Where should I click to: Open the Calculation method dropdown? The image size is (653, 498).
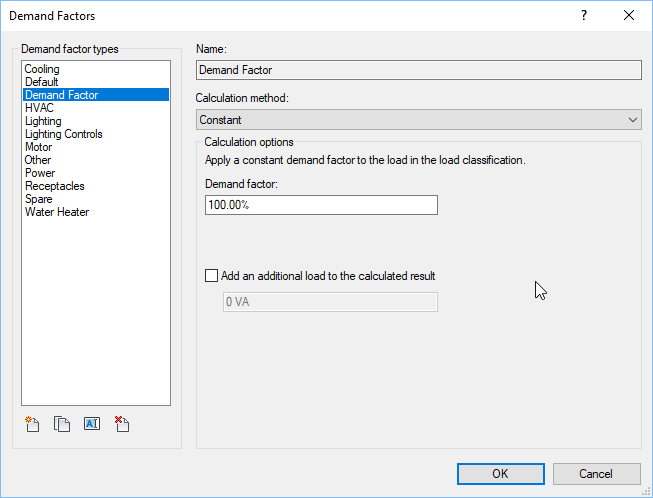[418, 120]
